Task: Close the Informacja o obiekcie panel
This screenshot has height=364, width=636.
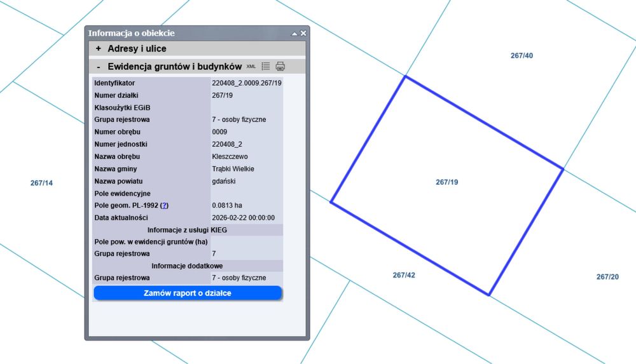Action: click(303, 33)
